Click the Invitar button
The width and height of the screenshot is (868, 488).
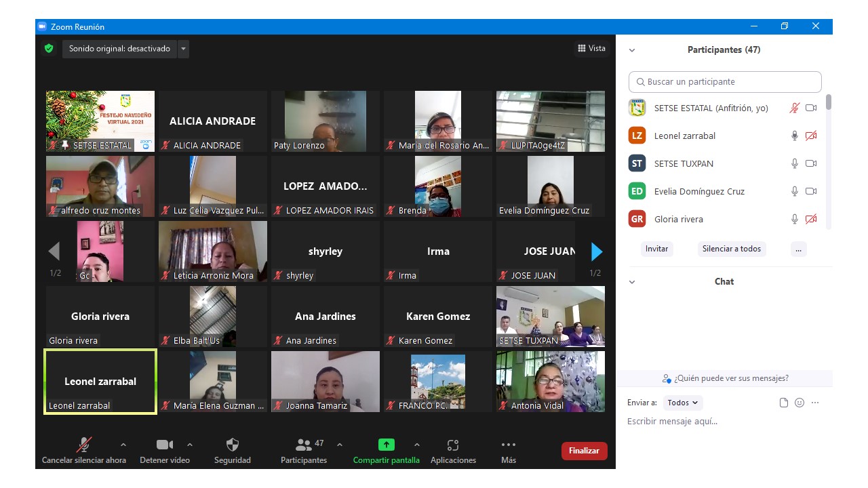pos(656,249)
